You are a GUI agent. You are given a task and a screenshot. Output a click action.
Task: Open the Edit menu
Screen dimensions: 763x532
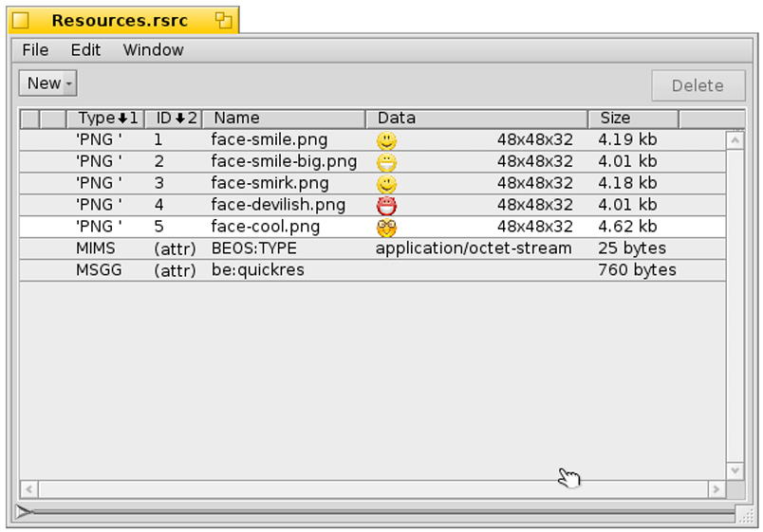coord(85,50)
